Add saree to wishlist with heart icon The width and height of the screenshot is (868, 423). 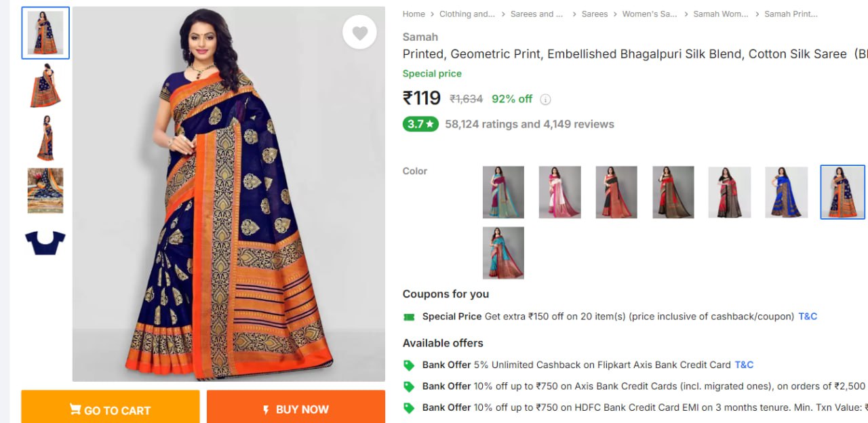[x=359, y=33]
